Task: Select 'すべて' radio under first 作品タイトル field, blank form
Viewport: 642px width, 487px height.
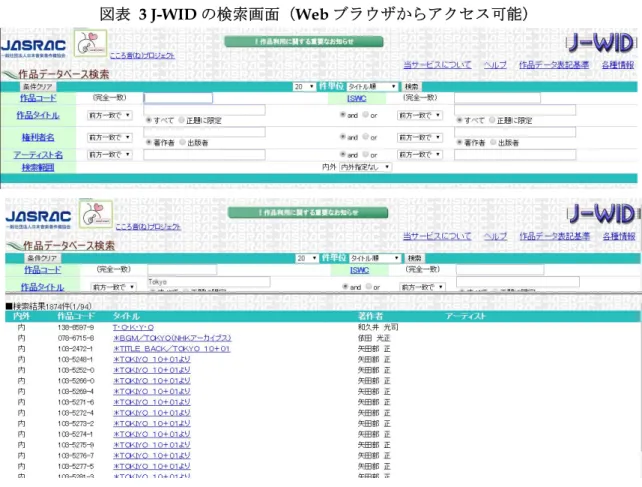Action: pyautogui.click(x=149, y=120)
